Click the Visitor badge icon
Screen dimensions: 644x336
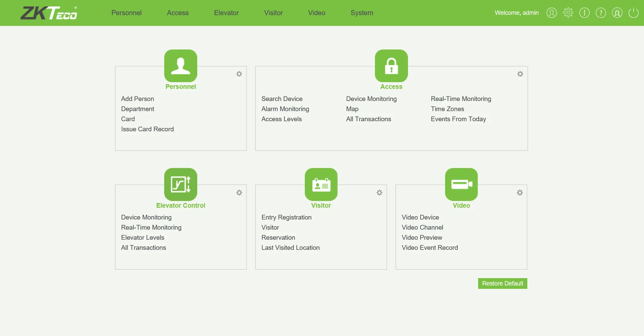(x=321, y=184)
